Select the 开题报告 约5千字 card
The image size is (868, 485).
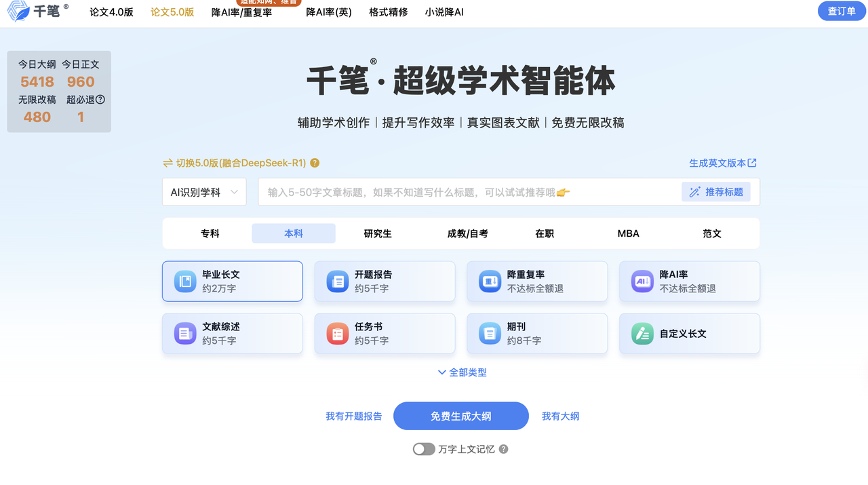tap(384, 282)
